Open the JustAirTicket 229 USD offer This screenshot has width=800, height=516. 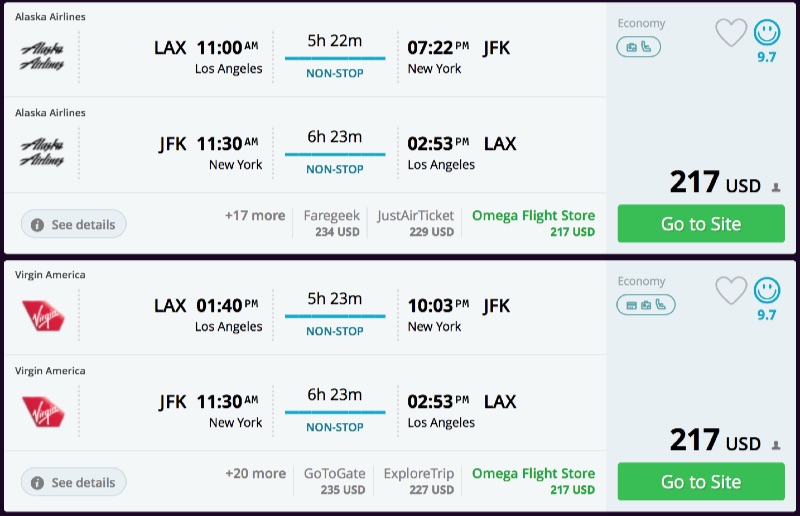pos(415,223)
